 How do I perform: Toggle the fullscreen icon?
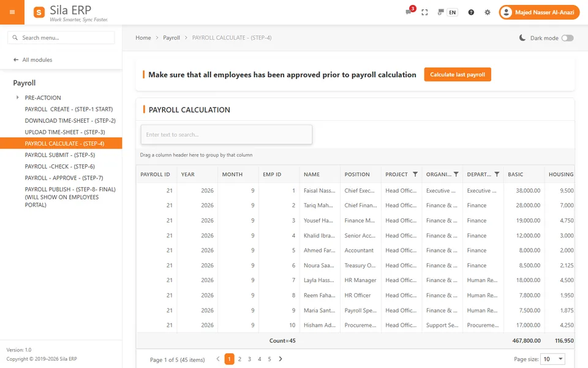pyautogui.click(x=424, y=12)
